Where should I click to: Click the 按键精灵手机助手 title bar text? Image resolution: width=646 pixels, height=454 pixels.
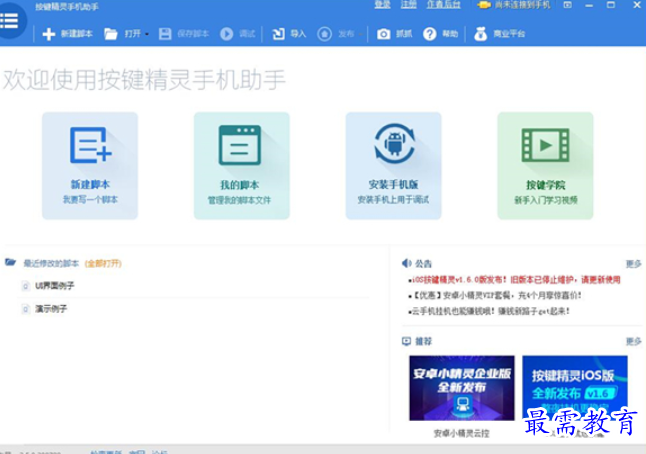[67, 7]
